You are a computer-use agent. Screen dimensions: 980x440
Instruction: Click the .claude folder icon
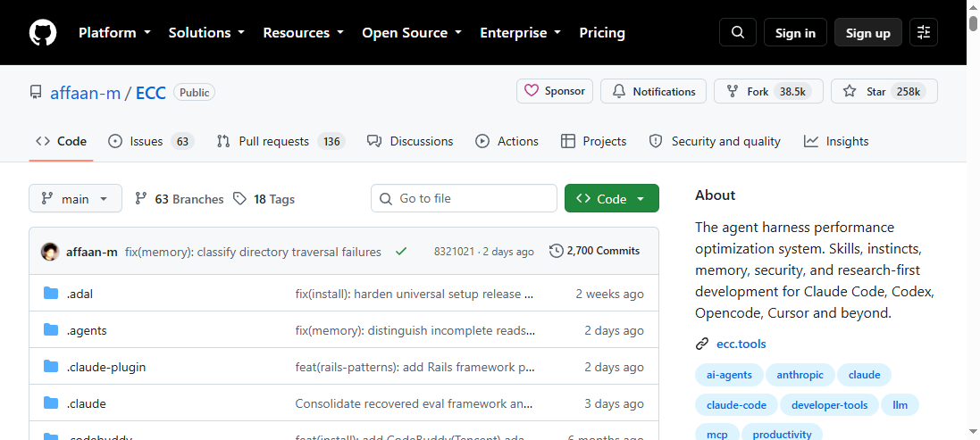(51, 403)
